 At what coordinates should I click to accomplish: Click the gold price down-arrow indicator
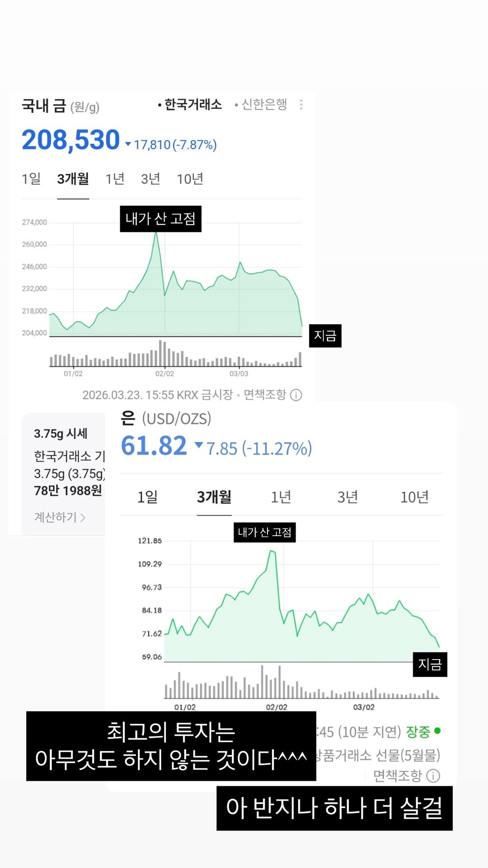[128, 145]
